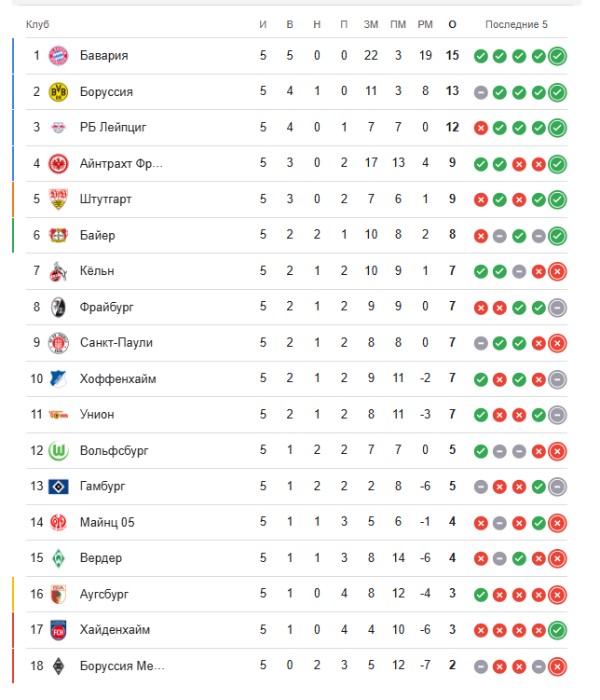Screen dimensions: 600x700
Task: Click the Штутгарт club logo
Action: [x=59, y=199]
